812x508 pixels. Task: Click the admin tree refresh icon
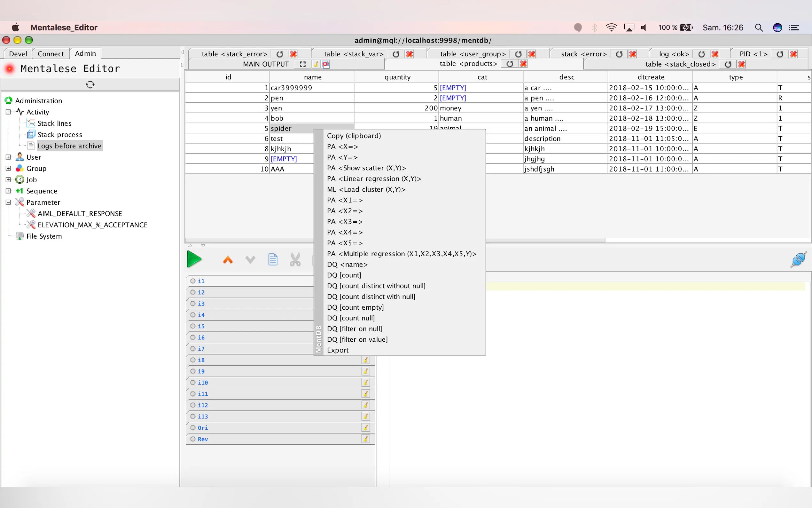pyautogui.click(x=90, y=84)
